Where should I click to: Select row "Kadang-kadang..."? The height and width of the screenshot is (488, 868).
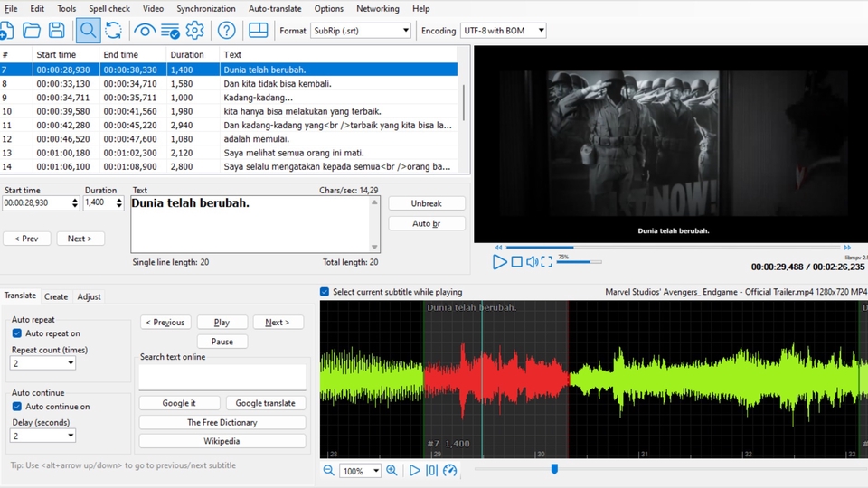coord(229,98)
